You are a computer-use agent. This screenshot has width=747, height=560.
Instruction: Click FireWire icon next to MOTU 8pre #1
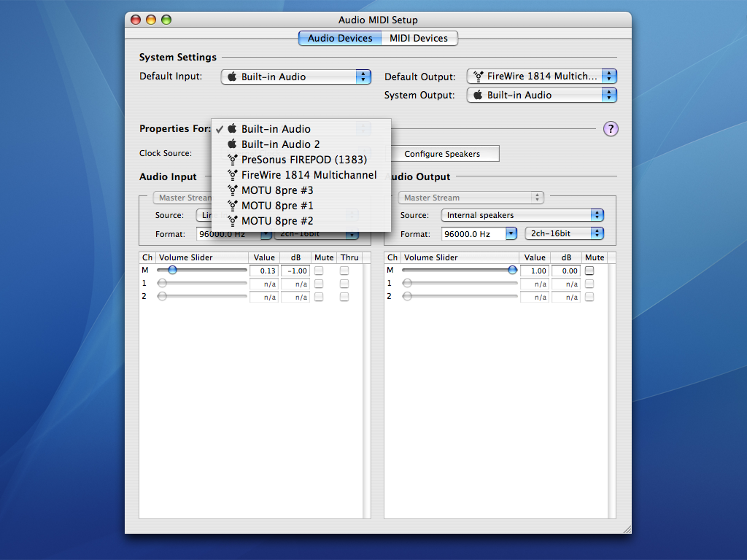[232, 206]
